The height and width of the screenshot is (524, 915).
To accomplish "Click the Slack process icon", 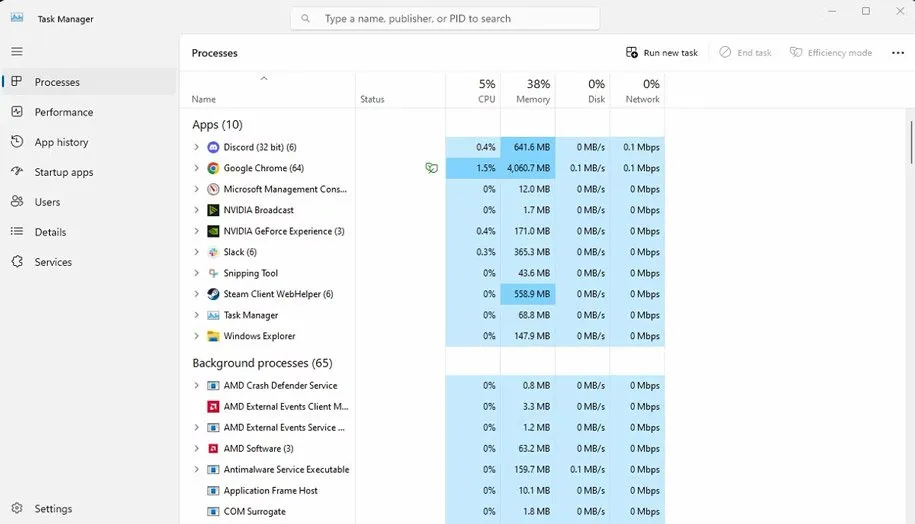I will 213,252.
